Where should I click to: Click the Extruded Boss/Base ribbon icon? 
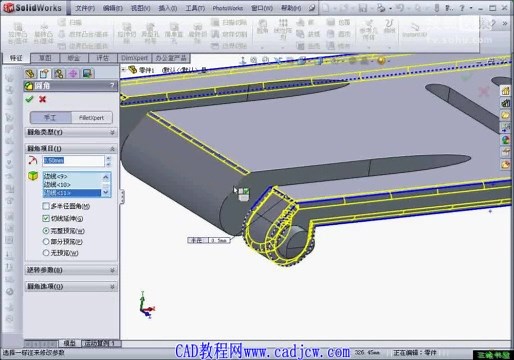click(x=18, y=33)
